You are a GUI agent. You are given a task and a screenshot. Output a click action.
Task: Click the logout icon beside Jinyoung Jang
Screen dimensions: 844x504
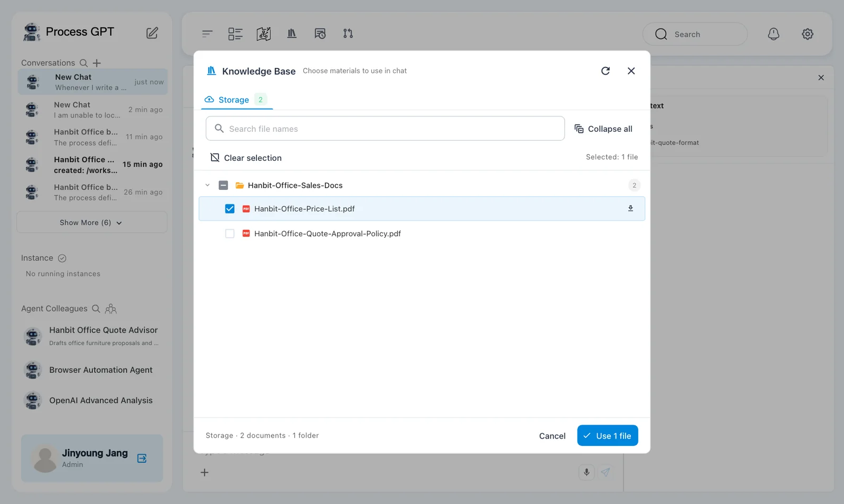click(x=142, y=458)
